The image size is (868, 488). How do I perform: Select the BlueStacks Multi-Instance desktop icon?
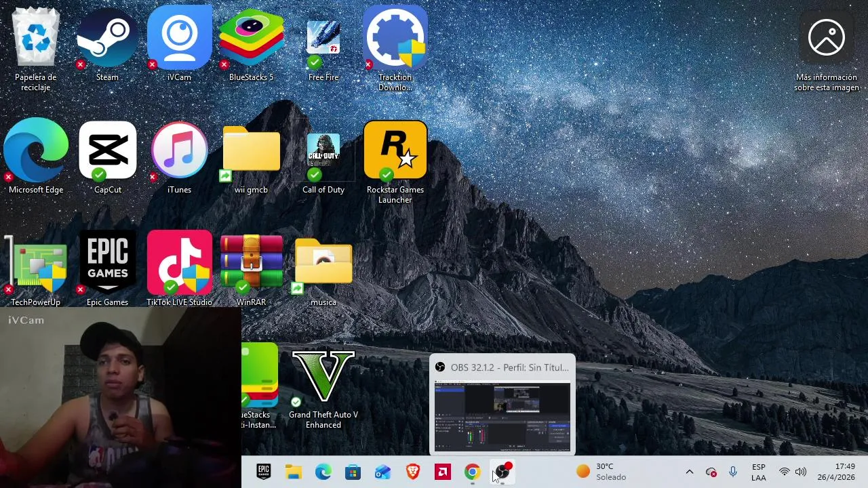(x=260, y=386)
